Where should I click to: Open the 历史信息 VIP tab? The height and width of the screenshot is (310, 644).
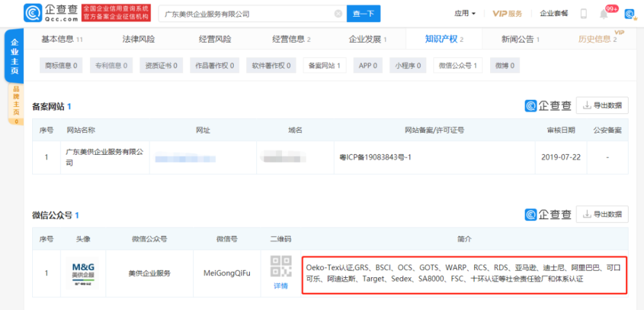click(598, 39)
